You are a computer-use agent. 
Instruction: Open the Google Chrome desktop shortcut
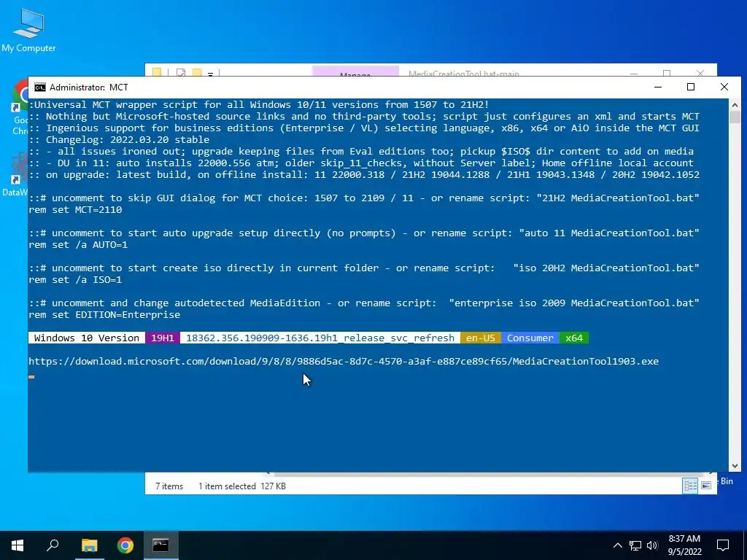(20, 106)
